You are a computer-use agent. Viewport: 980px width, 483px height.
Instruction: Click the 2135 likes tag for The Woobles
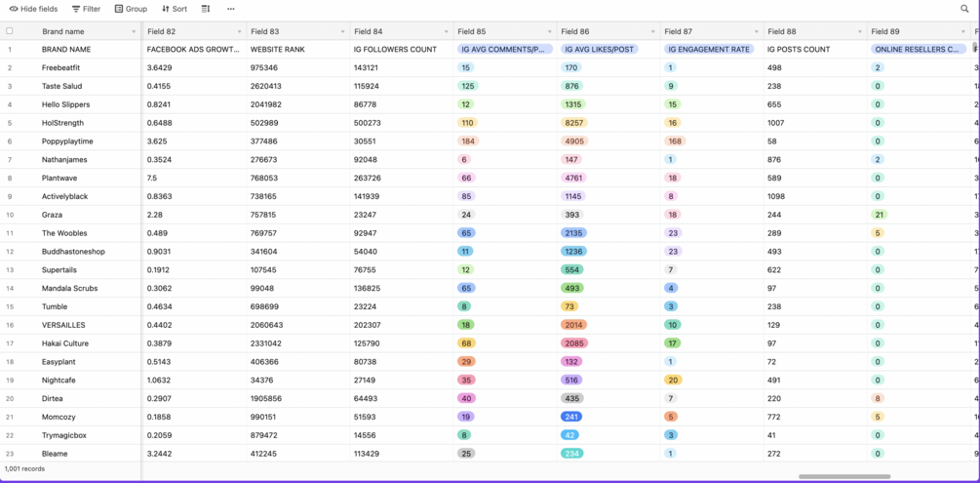(x=573, y=233)
